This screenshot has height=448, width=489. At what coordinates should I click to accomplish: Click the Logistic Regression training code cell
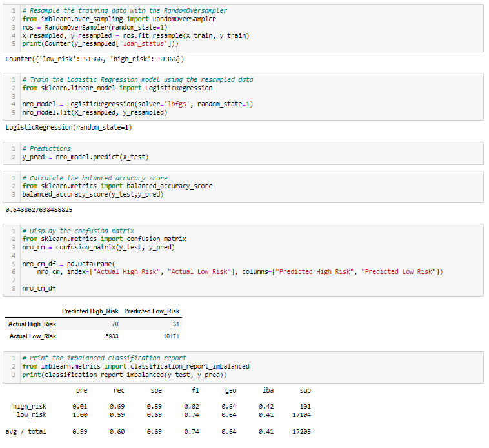[243, 97]
